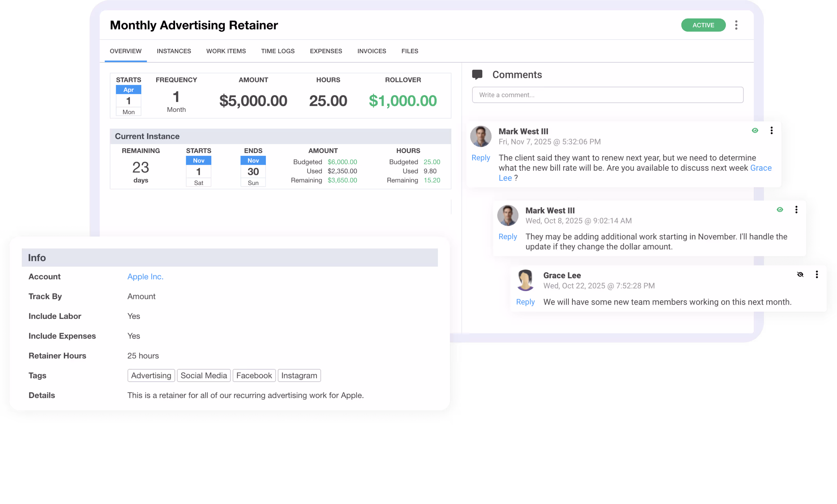Click Grace Lee's avatar picture

pos(525,280)
